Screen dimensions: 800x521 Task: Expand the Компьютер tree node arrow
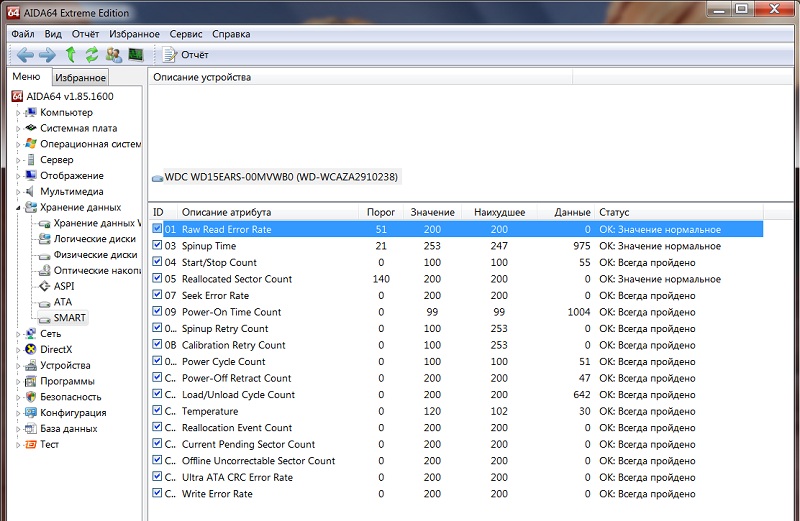(18, 113)
